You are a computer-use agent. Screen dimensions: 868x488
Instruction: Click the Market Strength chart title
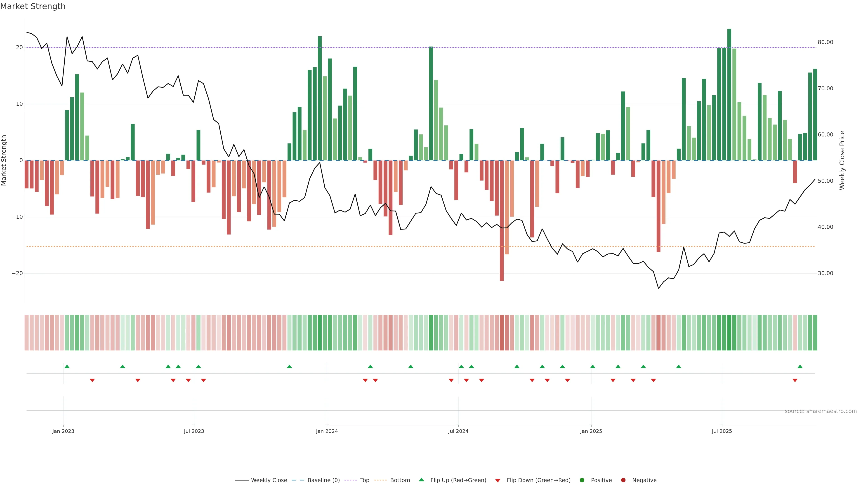(33, 6)
